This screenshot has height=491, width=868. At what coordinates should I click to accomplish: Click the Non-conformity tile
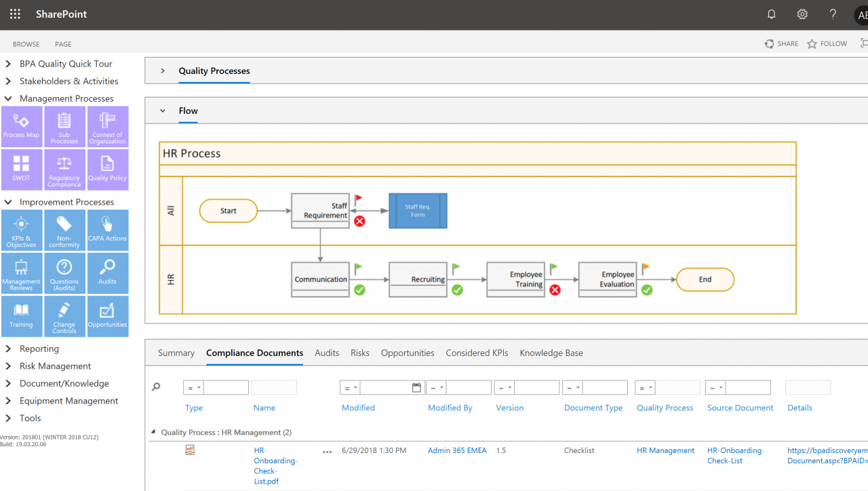64,231
